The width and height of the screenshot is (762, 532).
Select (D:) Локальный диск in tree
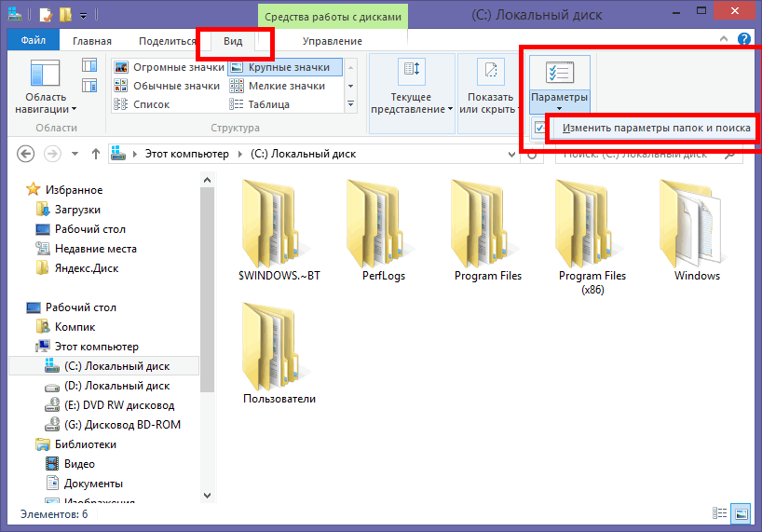pos(116,386)
